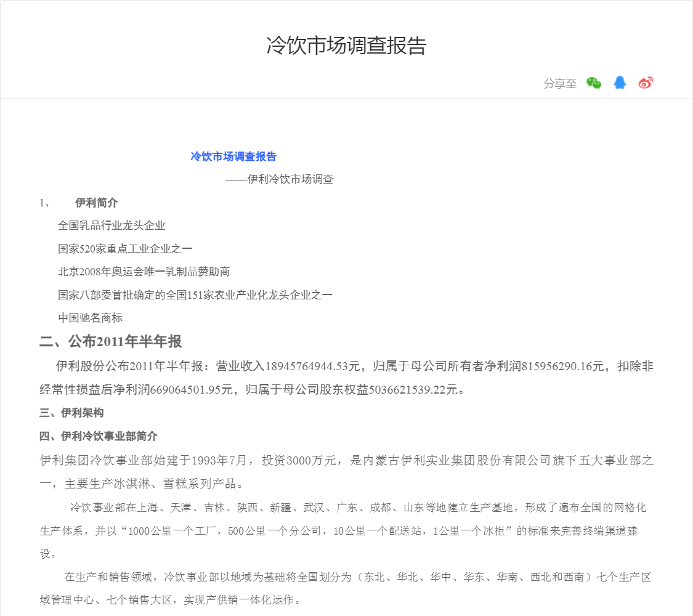Click the line 国家520家重点工业企业之一
The height and width of the screenshot is (616, 693).
click(x=125, y=249)
